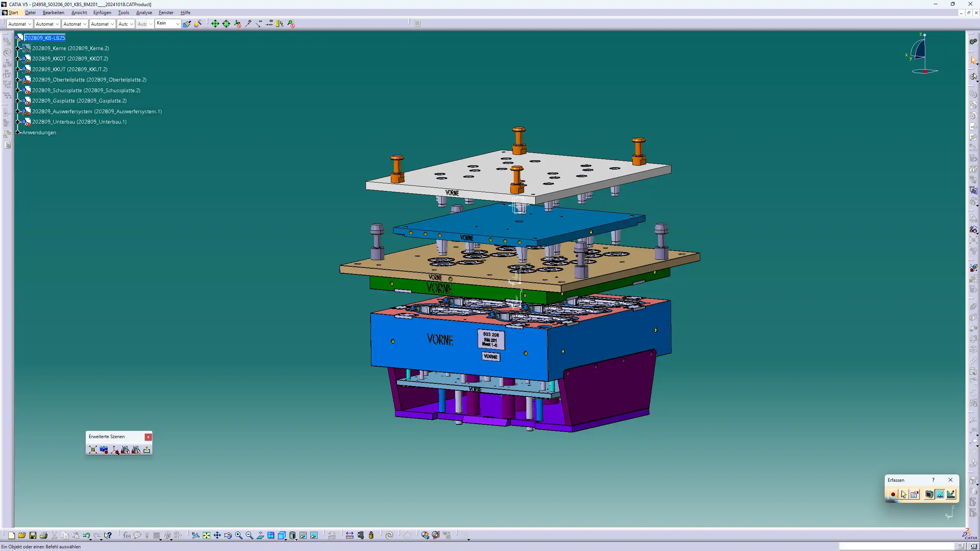Open the Analyse menu

(x=144, y=13)
